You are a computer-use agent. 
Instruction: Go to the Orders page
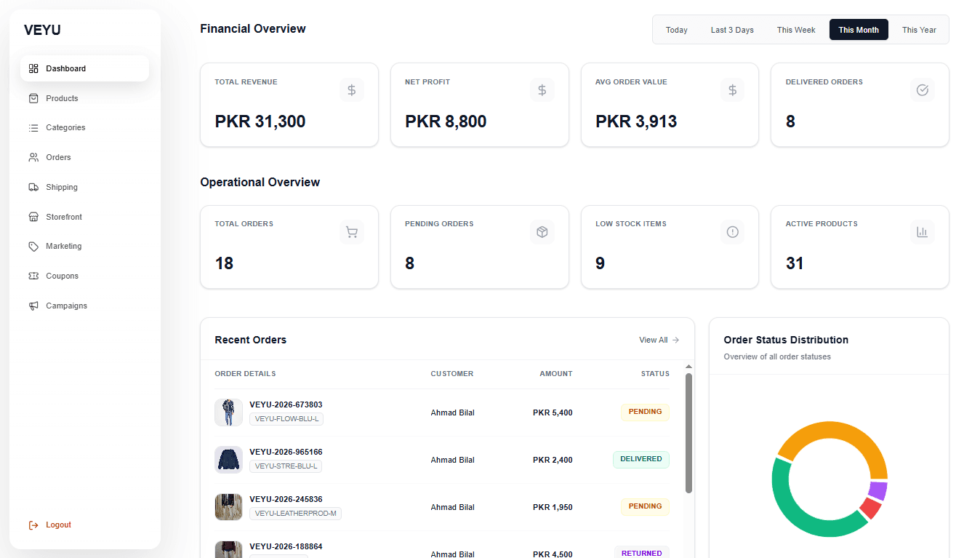58,158
